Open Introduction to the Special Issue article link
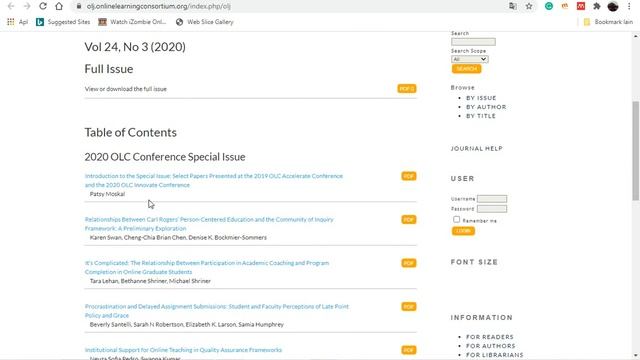 214,180
